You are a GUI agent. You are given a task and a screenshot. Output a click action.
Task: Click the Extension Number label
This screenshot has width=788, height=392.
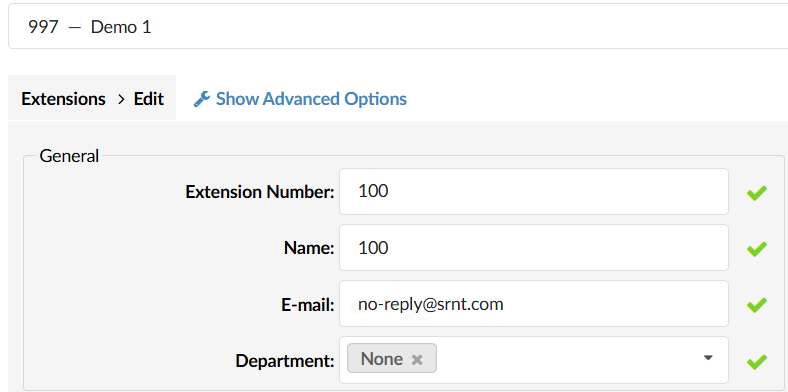260,191
